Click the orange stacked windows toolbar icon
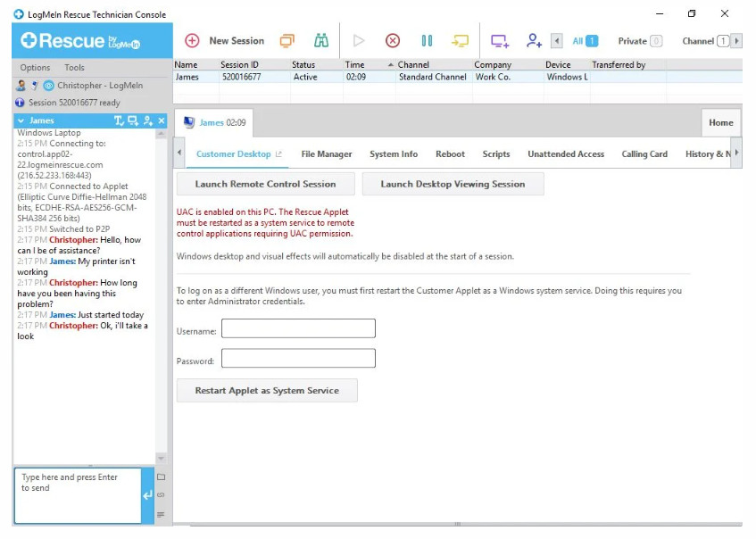The height and width of the screenshot is (539, 756). click(287, 41)
